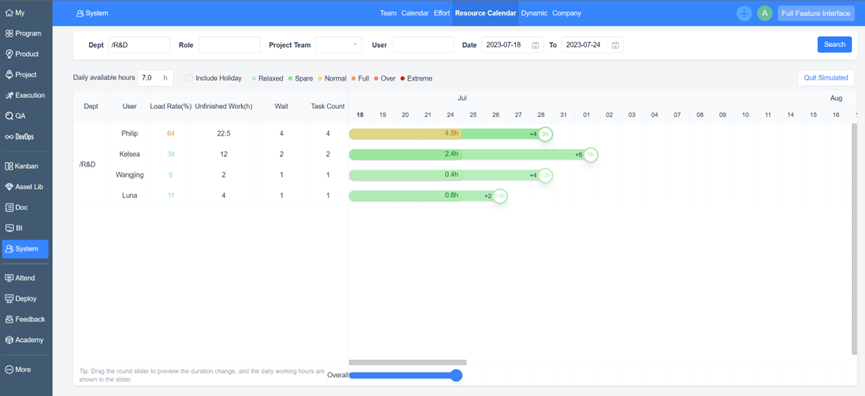This screenshot has height=396, width=865.
Task: Click the To date field 2023-07-24
Action: click(592, 45)
